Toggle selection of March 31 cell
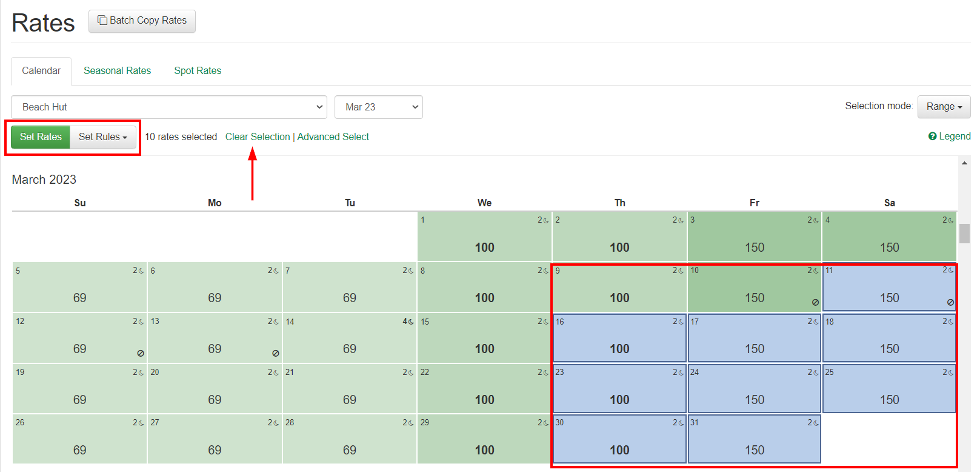This screenshot has height=472, width=980. point(754,439)
